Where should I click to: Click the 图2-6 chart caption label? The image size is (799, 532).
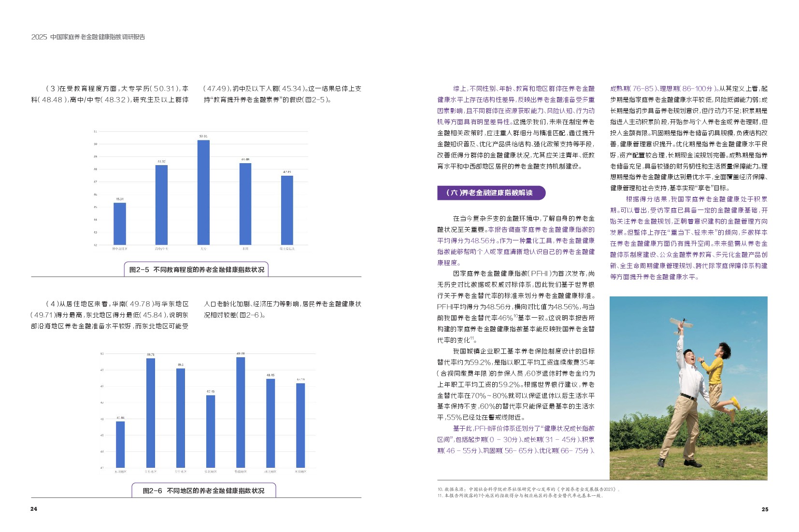[203, 490]
